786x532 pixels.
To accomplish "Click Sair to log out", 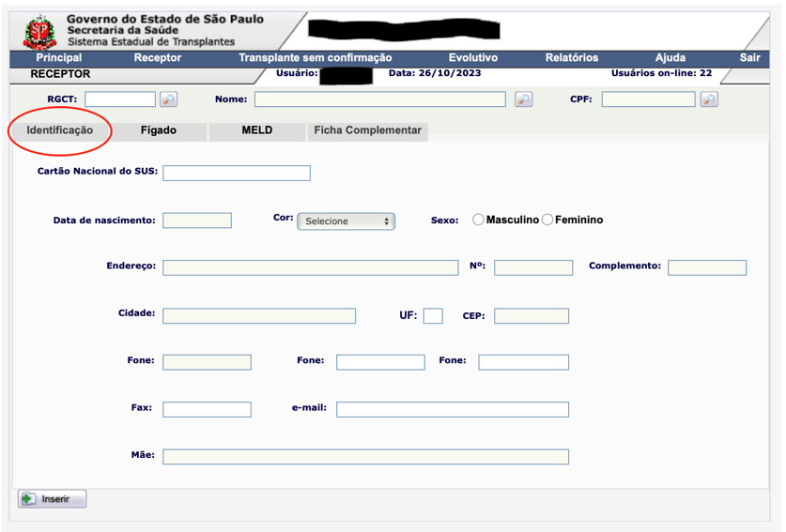I will (x=749, y=58).
